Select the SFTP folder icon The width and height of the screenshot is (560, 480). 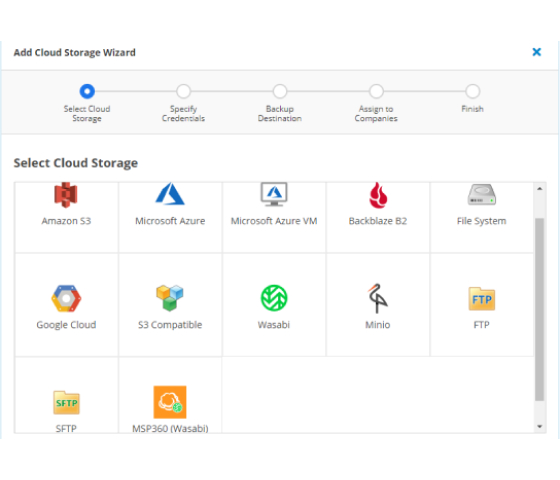tap(66, 402)
